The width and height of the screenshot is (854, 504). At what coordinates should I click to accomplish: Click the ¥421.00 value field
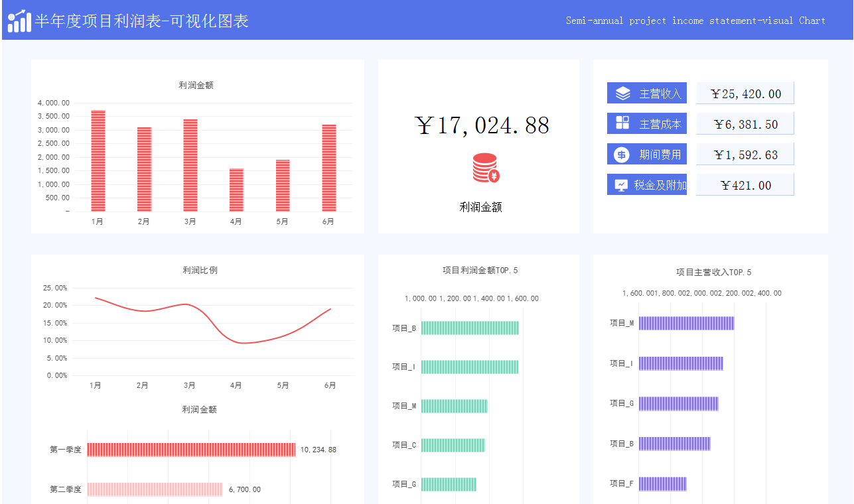click(745, 185)
